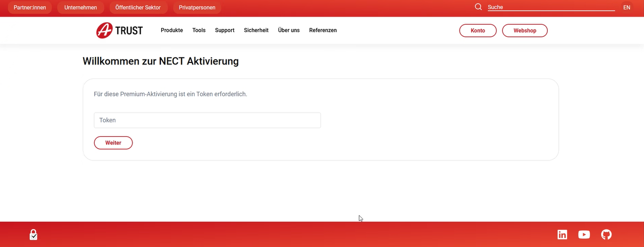Open the Produkte menu
Image resolution: width=644 pixels, height=247 pixels.
pyautogui.click(x=172, y=31)
